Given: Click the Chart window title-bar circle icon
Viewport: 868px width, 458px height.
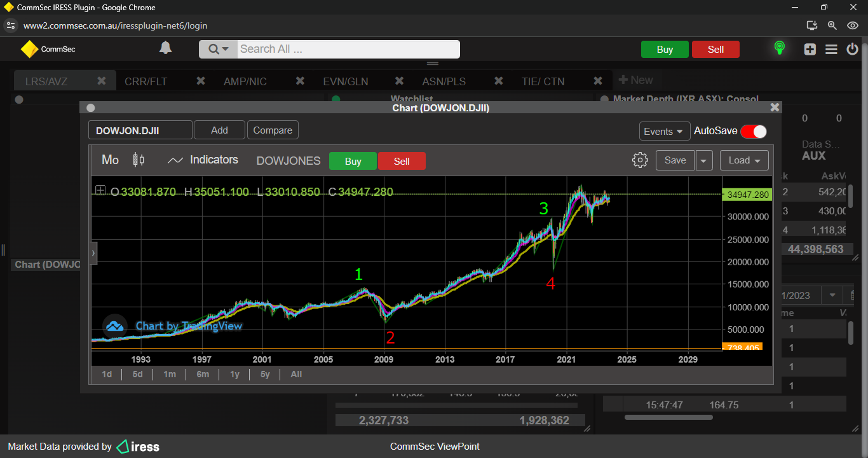Looking at the screenshot, I should tap(90, 108).
